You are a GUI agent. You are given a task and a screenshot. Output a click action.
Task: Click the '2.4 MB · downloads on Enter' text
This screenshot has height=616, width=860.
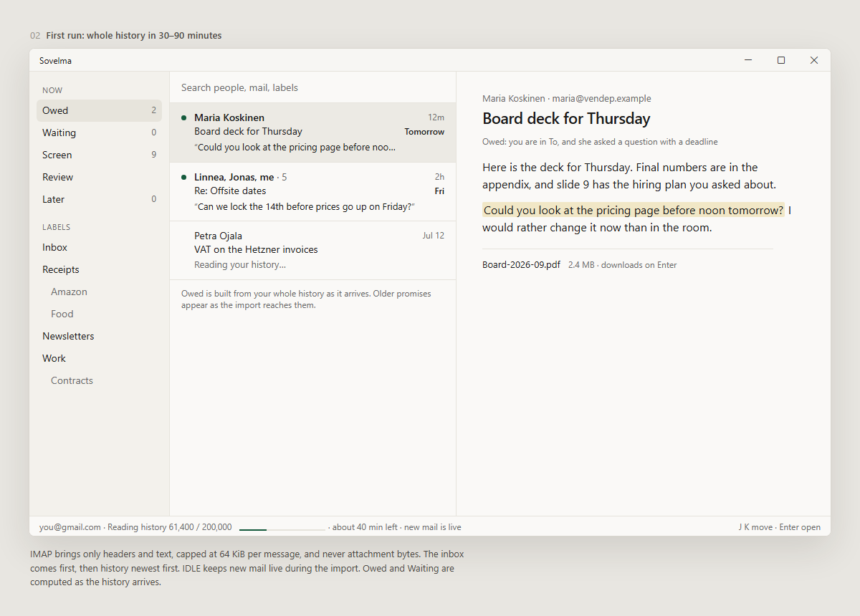coord(622,265)
